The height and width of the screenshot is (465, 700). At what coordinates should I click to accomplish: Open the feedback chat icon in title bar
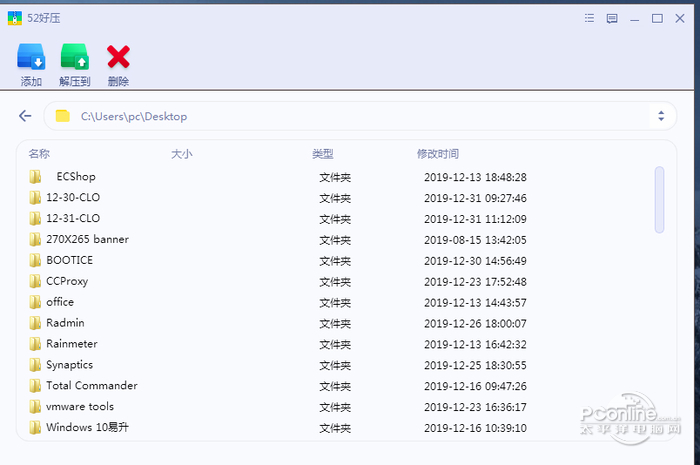click(x=612, y=18)
